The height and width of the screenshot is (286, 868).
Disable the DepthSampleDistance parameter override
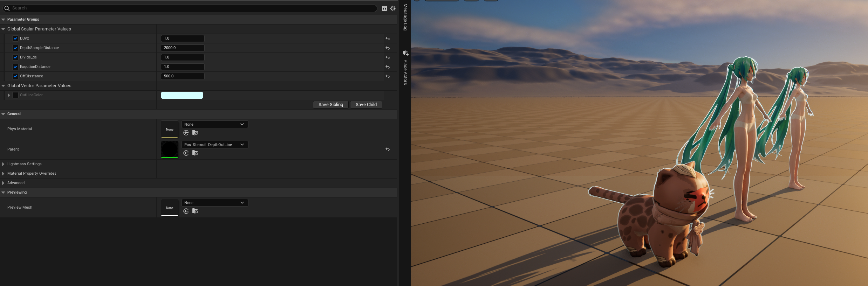click(15, 48)
